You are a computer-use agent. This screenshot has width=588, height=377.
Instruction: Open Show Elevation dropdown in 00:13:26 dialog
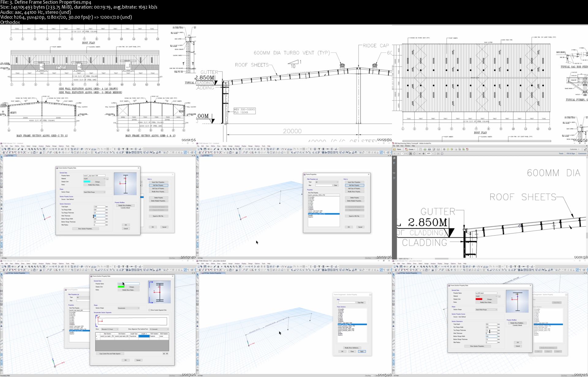(110, 329)
